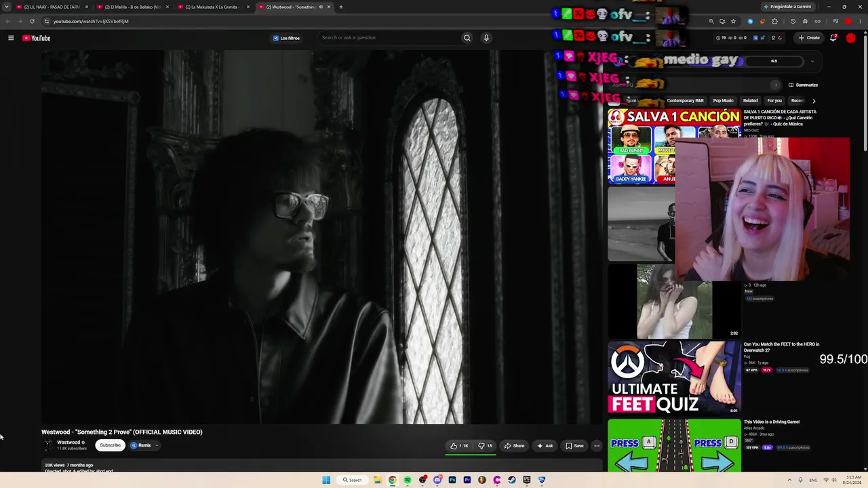Viewport: 868px width, 488px height.
Task: Open Discord from taskbar
Action: 437,480
